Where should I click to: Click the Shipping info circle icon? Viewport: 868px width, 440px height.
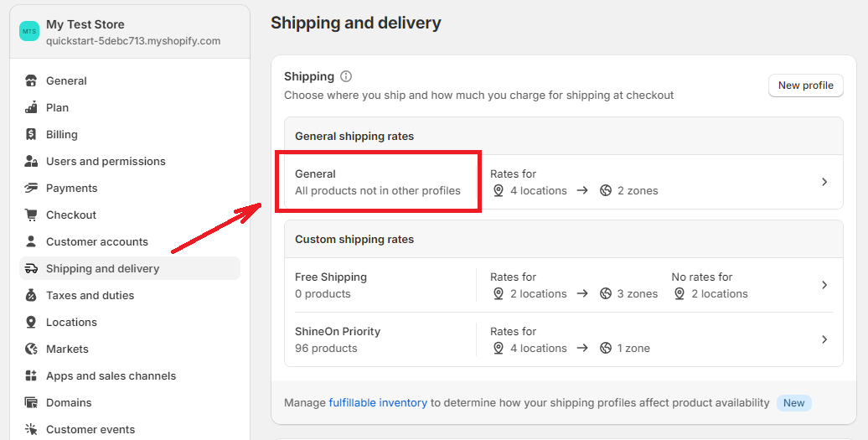346,76
